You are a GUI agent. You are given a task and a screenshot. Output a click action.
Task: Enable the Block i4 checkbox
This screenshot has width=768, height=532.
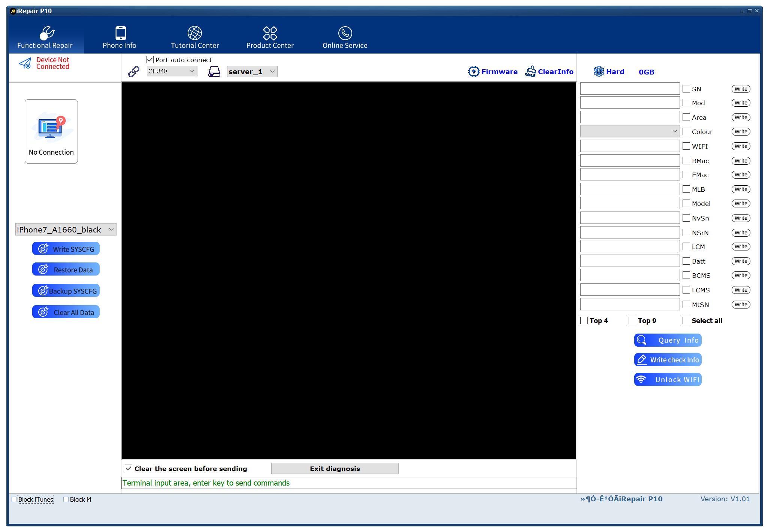coord(66,499)
